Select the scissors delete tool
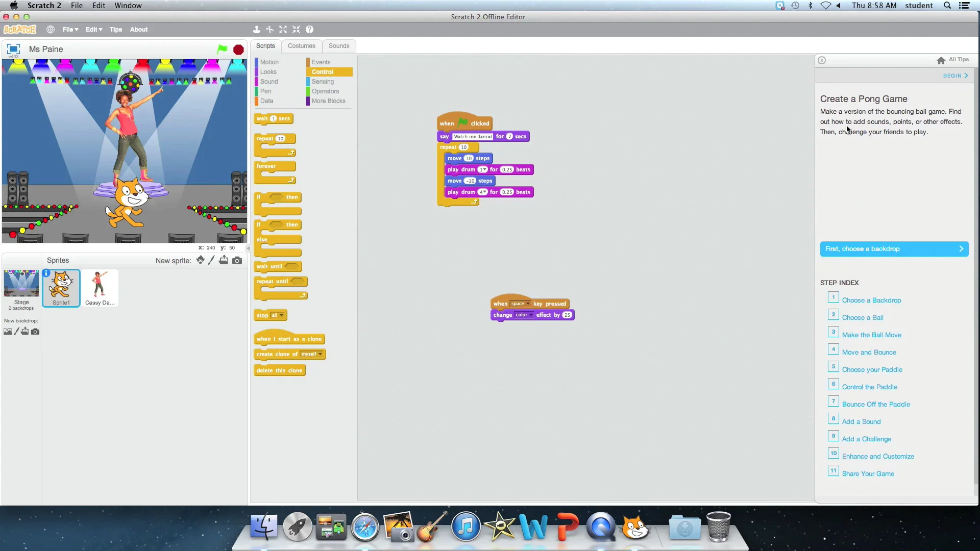This screenshot has width=980, height=551. tap(269, 30)
